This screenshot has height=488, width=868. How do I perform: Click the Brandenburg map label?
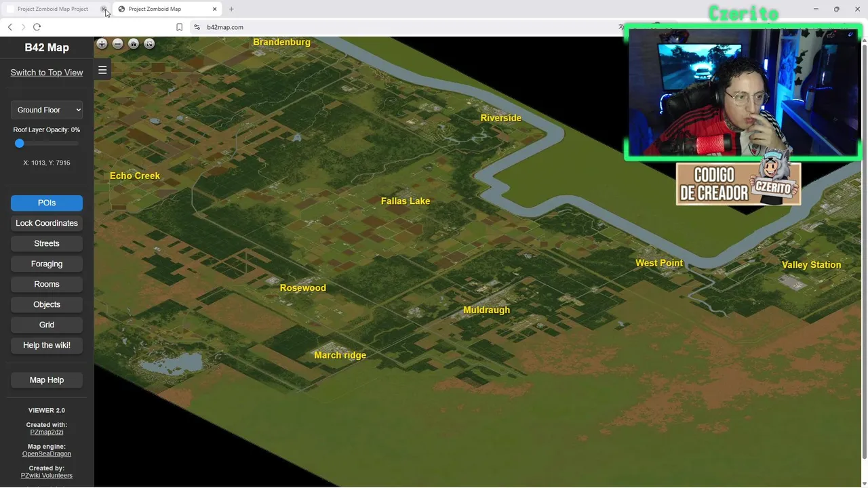pyautogui.click(x=281, y=42)
